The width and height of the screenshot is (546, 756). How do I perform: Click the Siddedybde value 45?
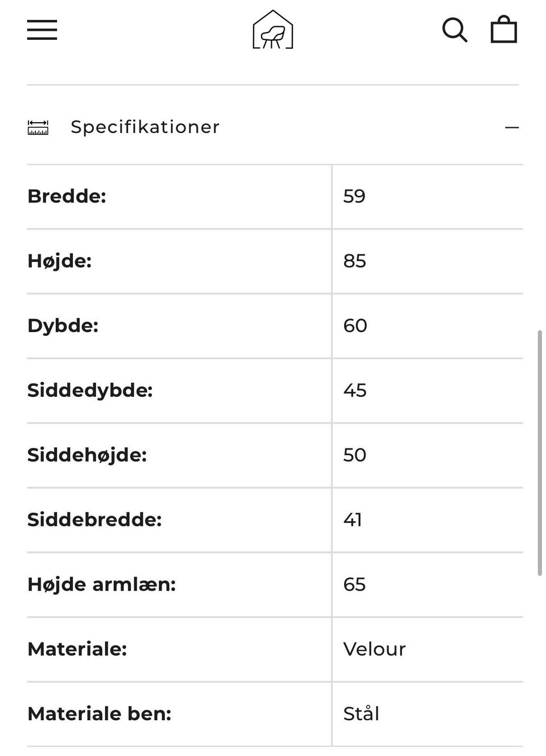tap(355, 391)
